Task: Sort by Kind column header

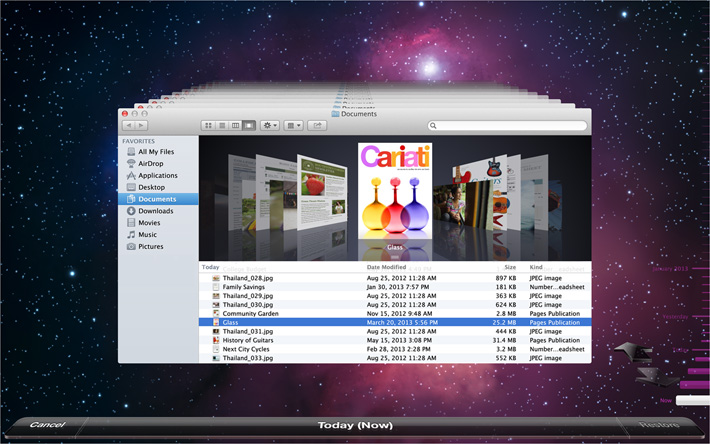Action: [x=536, y=267]
